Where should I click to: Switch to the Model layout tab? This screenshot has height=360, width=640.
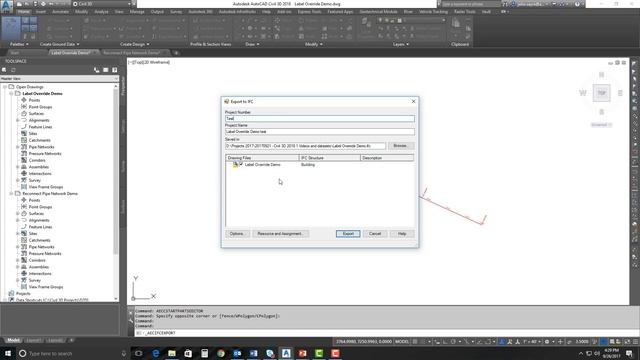13,340
